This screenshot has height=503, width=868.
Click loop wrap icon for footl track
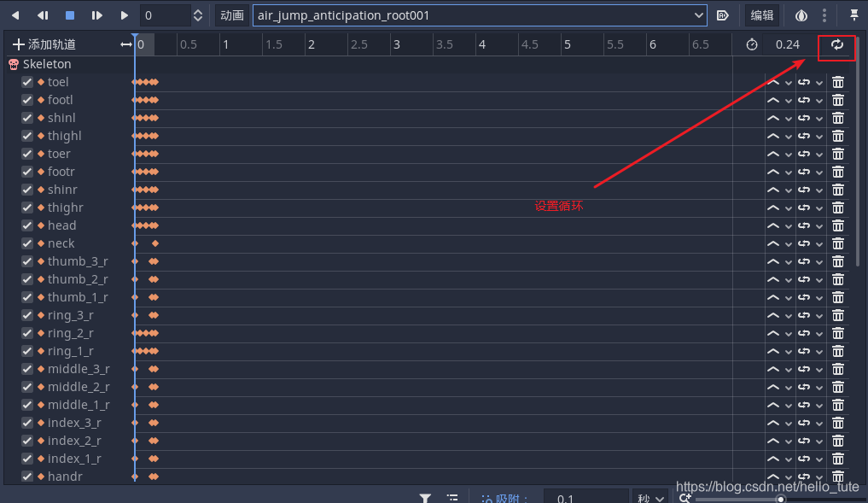(804, 100)
